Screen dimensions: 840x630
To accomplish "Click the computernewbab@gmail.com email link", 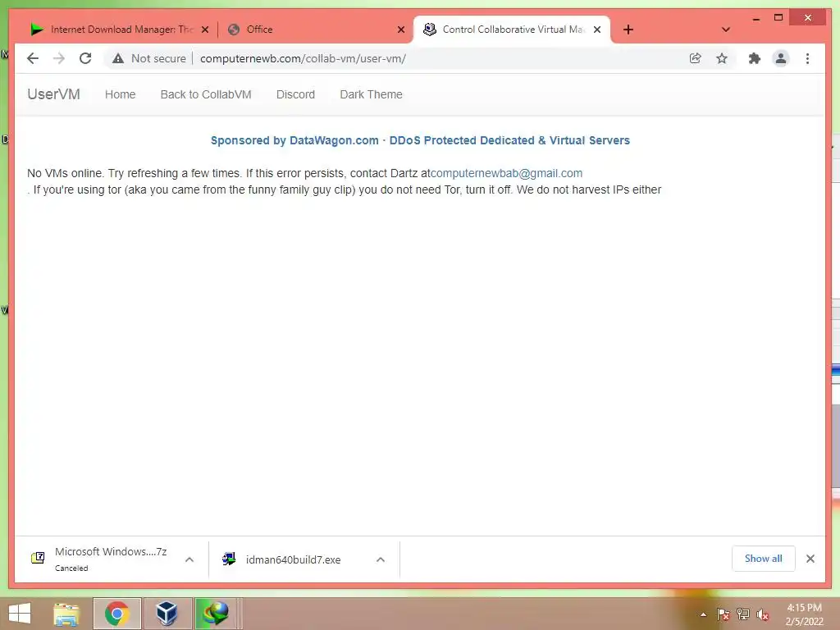I will coord(506,173).
